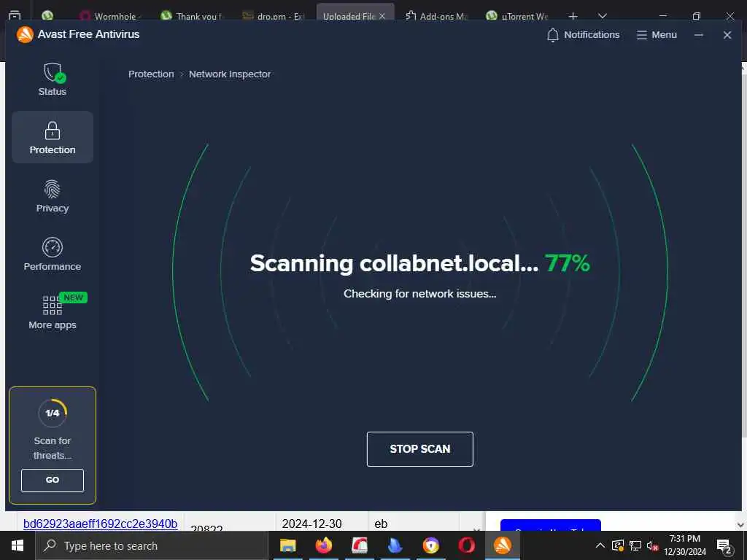The height and width of the screenshot is (560, 747).
Task: Click the Scanning collabnet.local heading
Action: coord(394,262)
